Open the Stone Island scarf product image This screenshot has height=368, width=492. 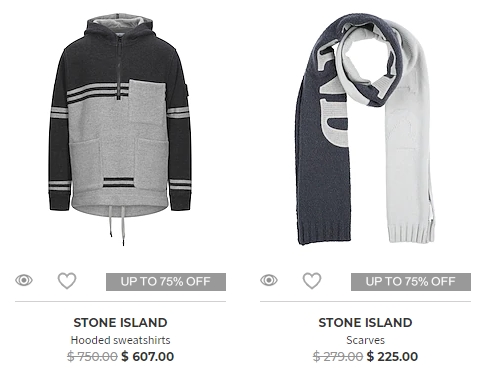coord(365,129)
